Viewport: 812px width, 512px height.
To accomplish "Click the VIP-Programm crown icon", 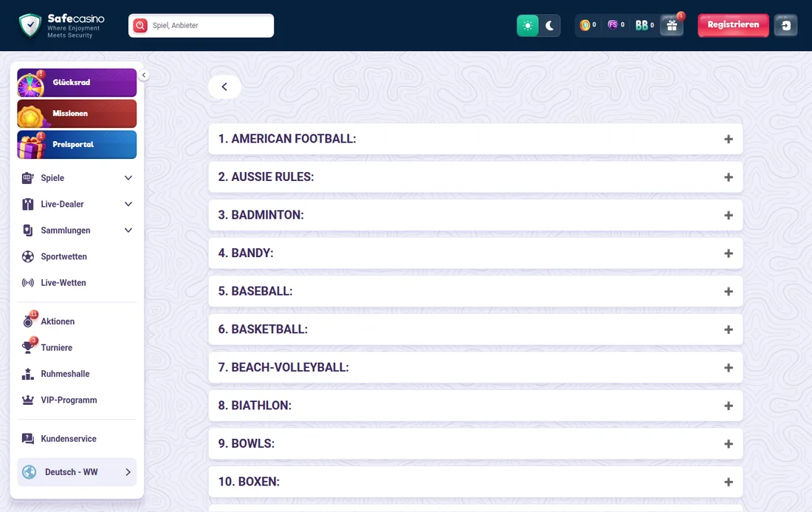I will (x=28, y=400).
